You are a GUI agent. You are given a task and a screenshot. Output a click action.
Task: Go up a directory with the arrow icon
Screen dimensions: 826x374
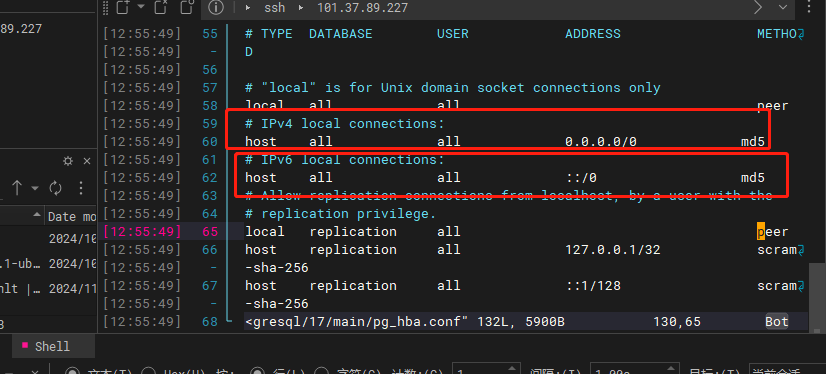(x=17, y=188)
